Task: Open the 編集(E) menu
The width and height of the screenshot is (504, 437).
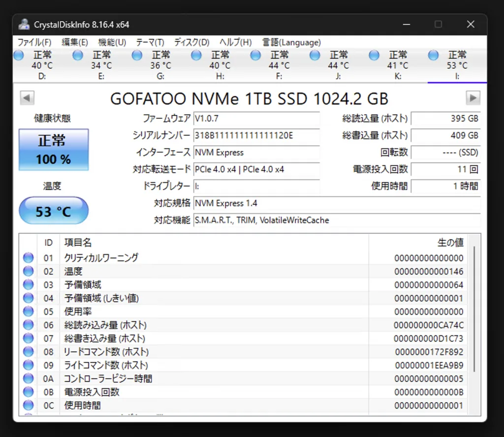Action: click(x=75, y=42)
